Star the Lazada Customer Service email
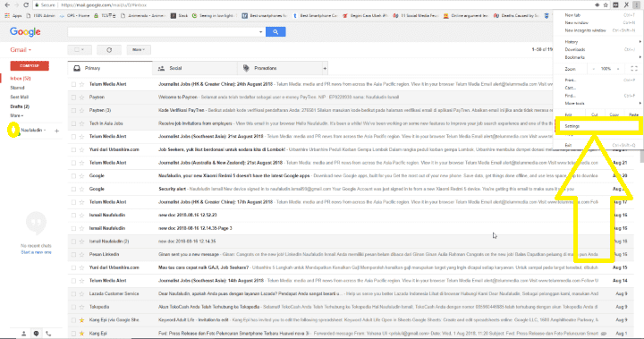Screen dimensions: 644x339 pyautogui.click(x=81, y=293)
